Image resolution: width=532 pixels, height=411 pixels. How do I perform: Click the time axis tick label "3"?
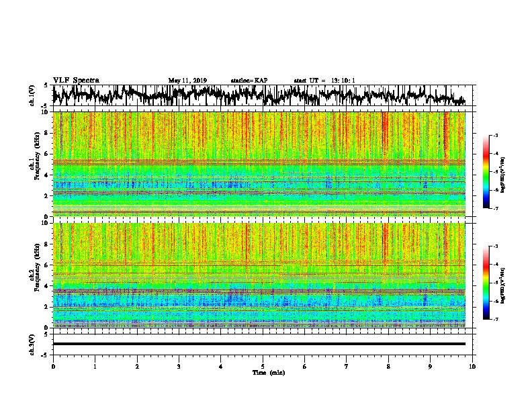tap(179, 367)
